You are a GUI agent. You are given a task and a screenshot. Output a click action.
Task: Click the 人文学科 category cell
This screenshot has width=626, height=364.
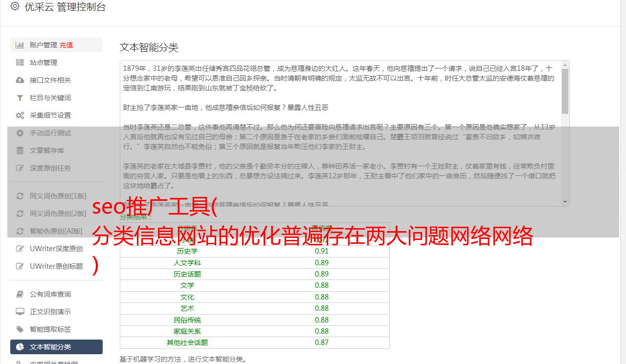[x=187, y=263]
